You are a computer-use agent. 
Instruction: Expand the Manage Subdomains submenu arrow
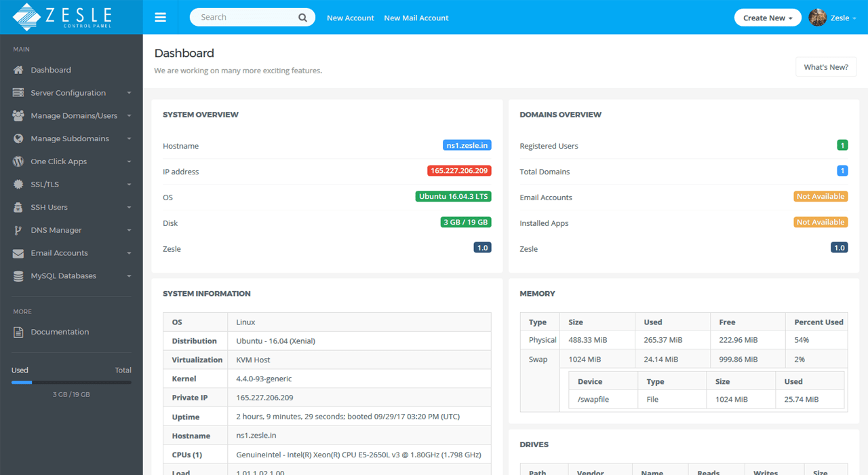(x=129, y=139)
